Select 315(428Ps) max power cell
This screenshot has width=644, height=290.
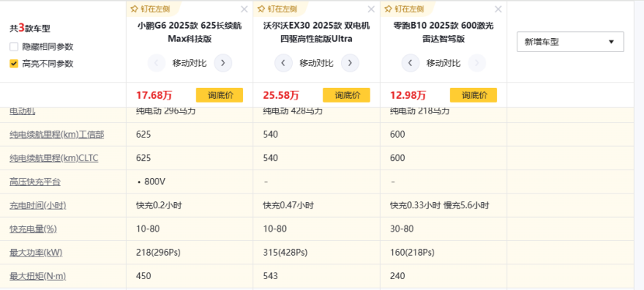(x=285, y=252)
